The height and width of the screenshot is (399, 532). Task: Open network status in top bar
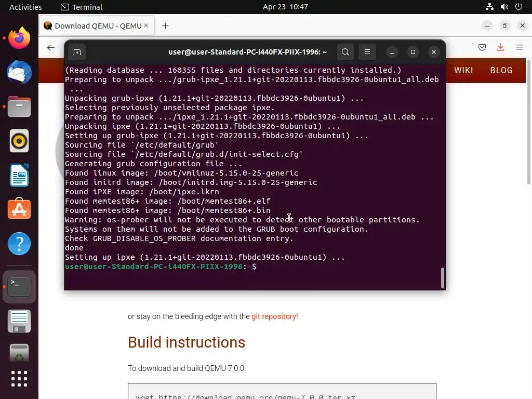(x=489, y=7)
